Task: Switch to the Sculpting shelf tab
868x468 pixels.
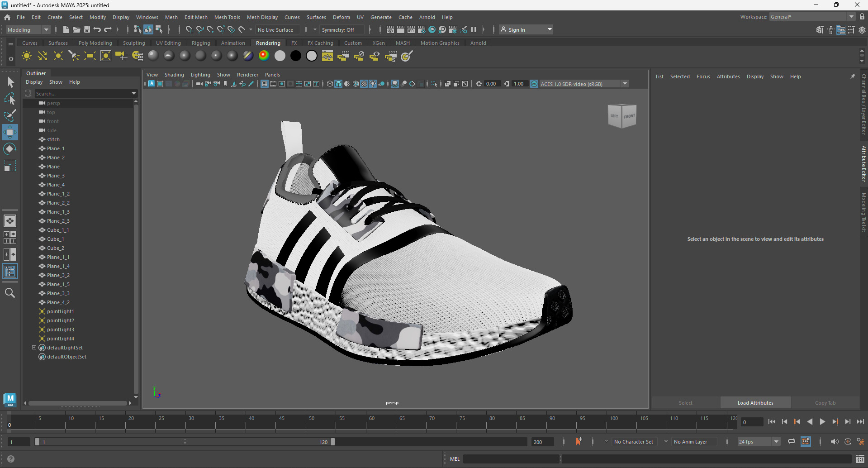Action: pyautogui.click(x=134, y=43)
